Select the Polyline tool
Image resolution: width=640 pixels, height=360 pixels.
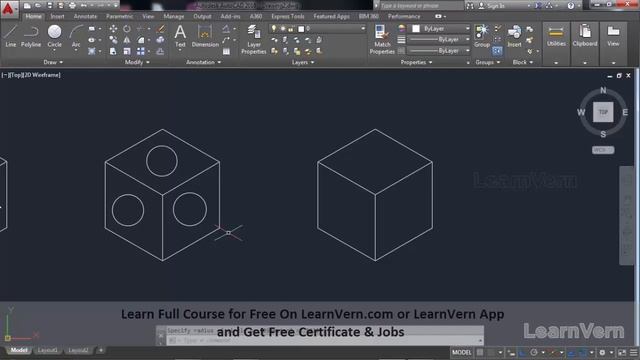[31, 36]
